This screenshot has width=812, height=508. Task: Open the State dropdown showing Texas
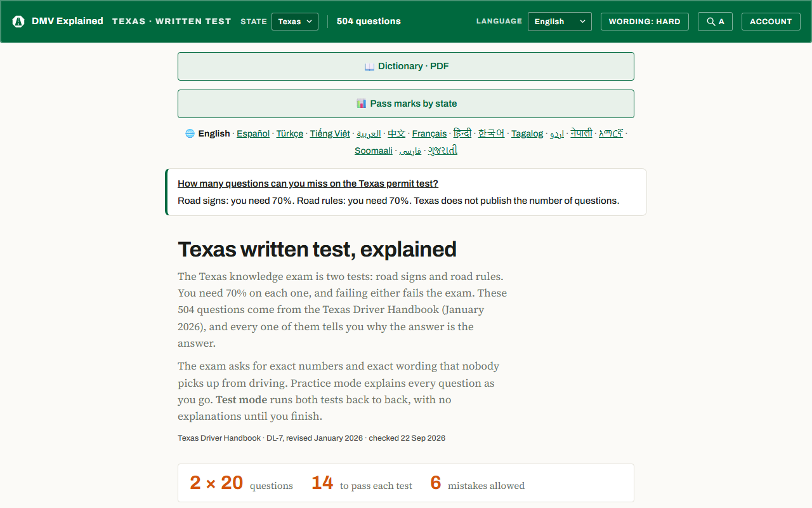(295, 22)
